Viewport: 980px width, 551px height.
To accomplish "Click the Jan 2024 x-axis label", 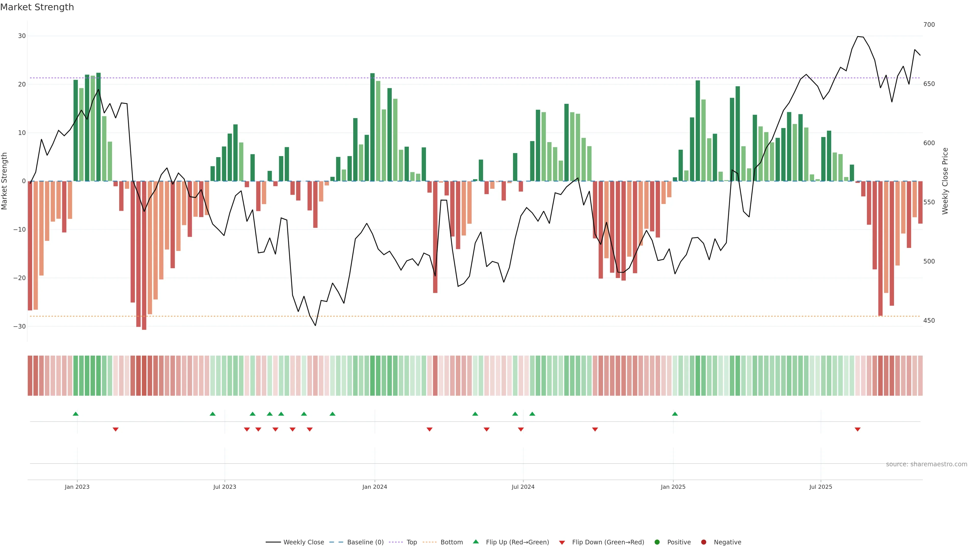I will pos(375,487).
